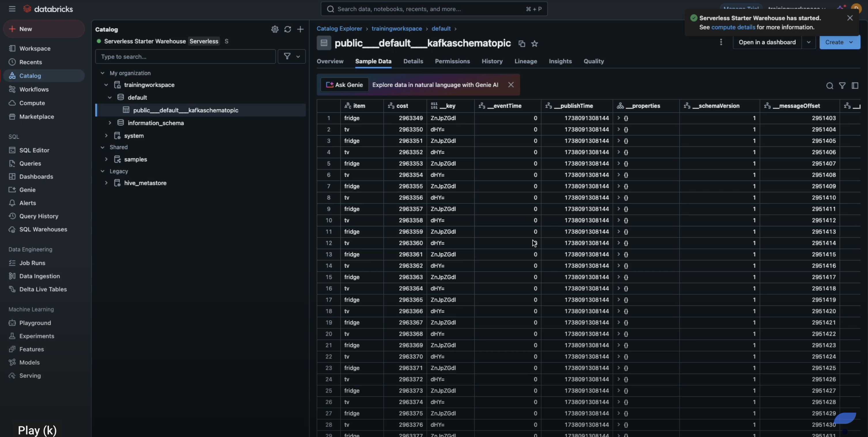Open the catalog settings gear
The image size is (868, 437).
(x=274, y=29)
